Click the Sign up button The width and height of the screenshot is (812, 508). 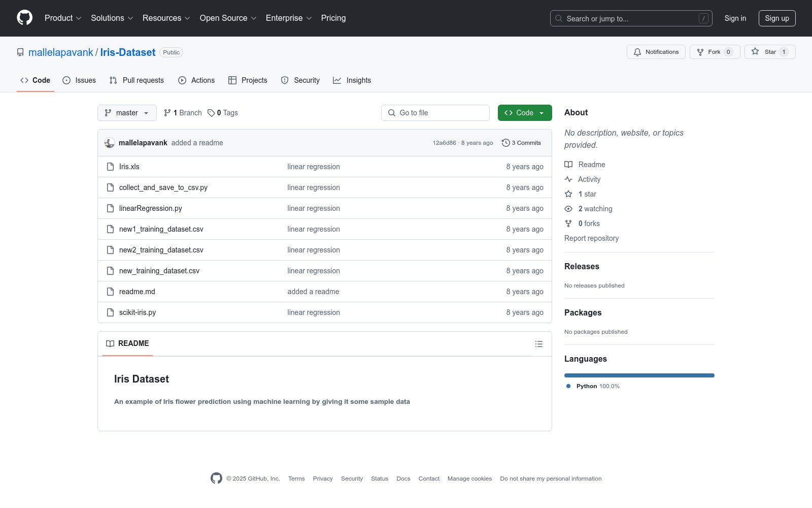point(777,18)
